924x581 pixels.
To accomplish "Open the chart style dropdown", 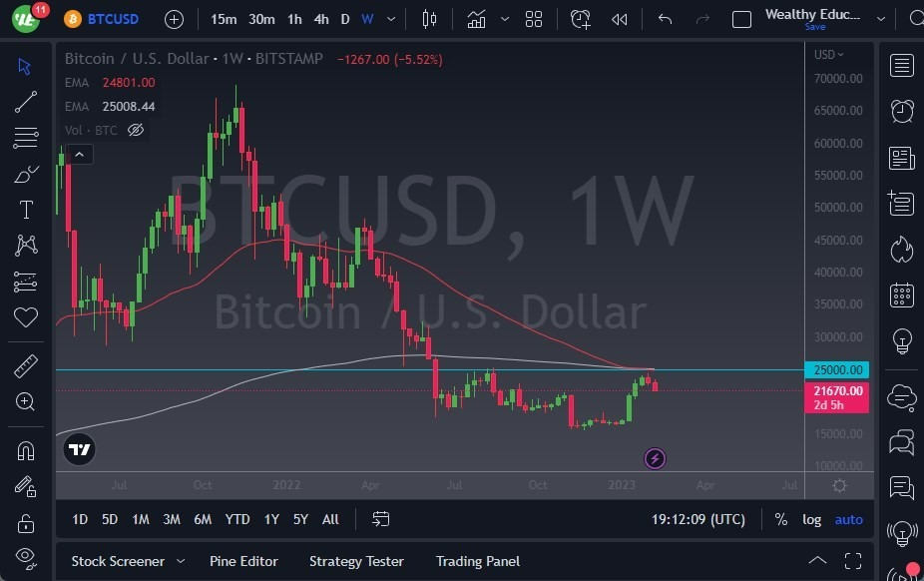I will click(x=505, y=19).
